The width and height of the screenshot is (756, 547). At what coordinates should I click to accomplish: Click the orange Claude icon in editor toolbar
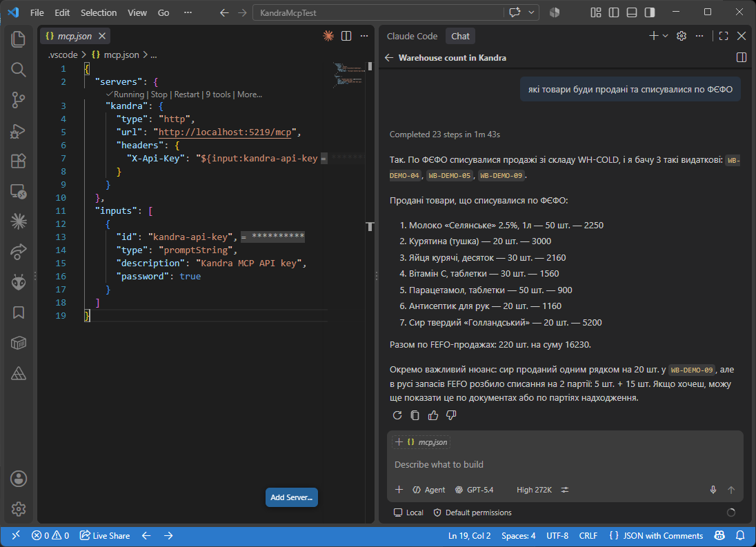pos(328,36)
